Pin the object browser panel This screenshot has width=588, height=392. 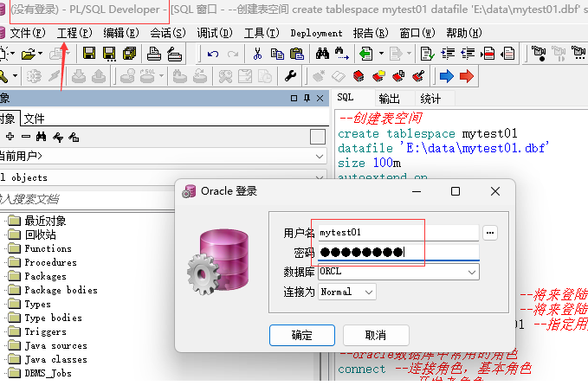(307, 98)
